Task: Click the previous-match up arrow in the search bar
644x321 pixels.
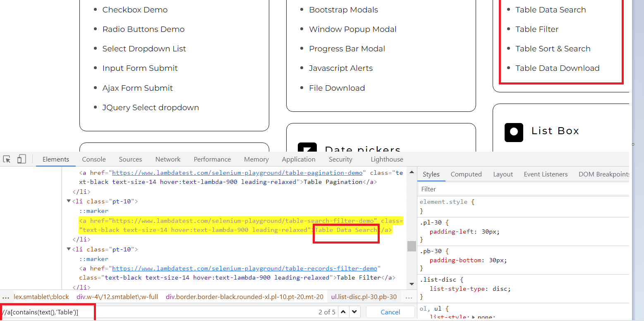Action: 342,311
